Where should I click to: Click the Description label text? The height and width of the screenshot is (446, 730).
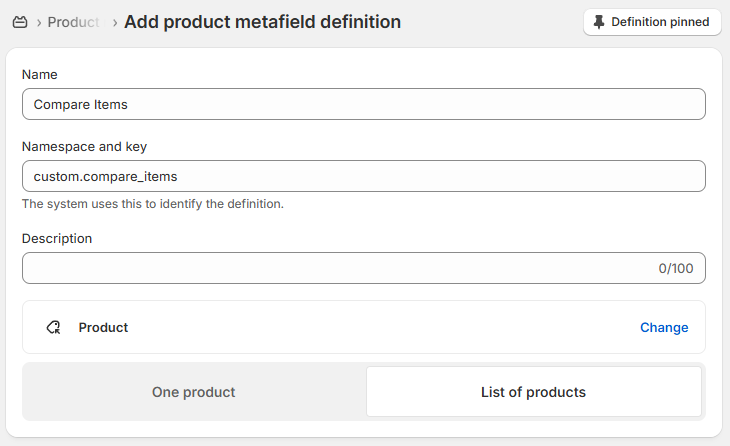(57, 238)
